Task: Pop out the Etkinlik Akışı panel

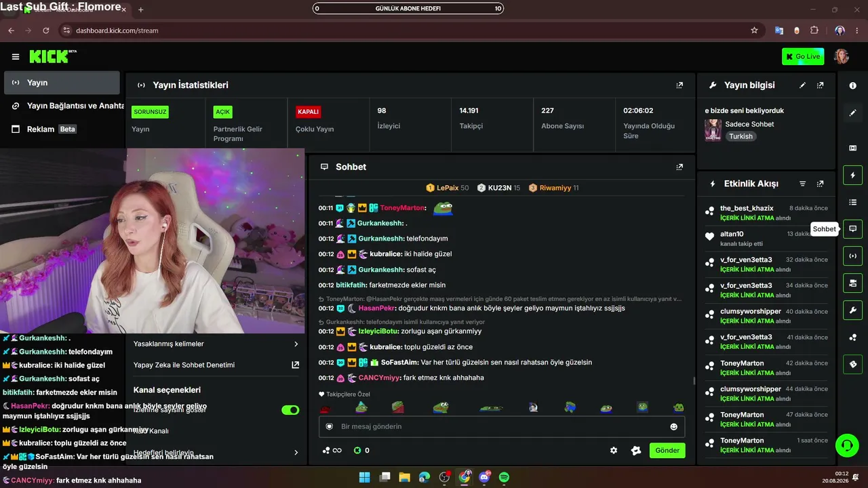Action: (820, 184)
